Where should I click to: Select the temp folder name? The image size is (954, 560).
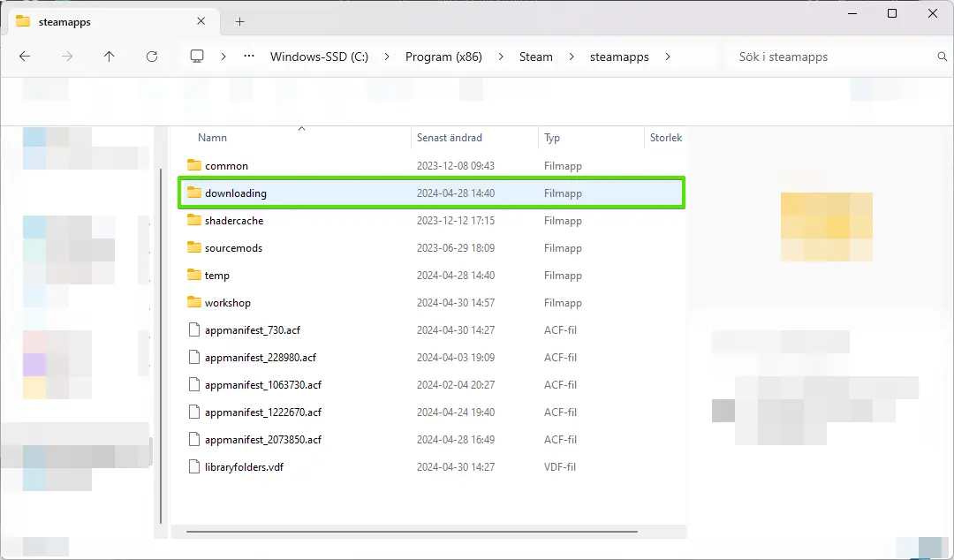[217, 276]
